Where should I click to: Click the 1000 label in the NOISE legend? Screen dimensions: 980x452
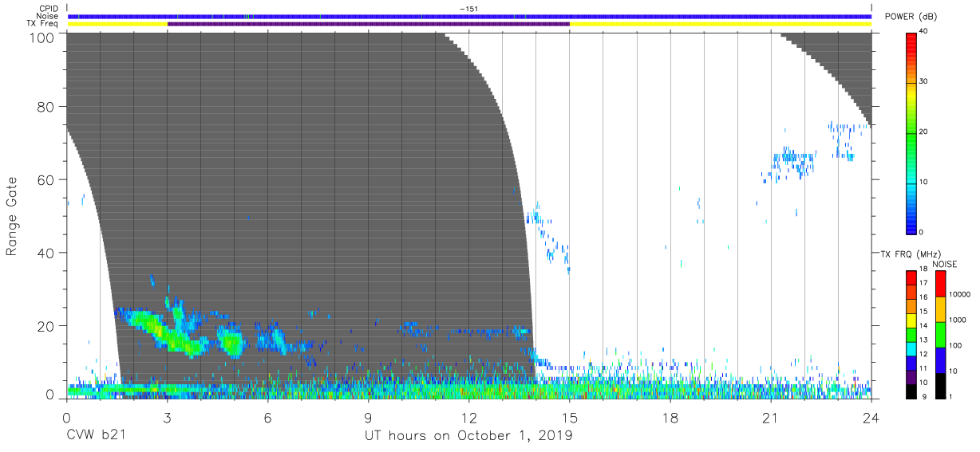click(958, 320)
